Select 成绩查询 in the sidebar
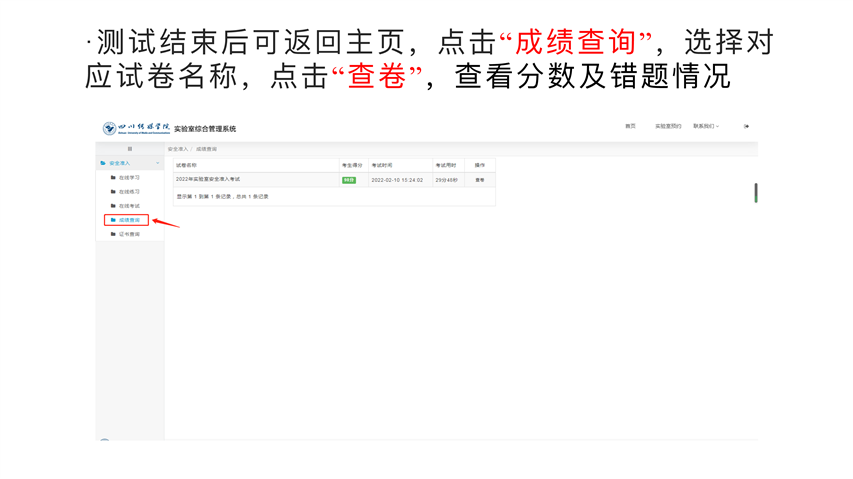The image size is (853, 479). (129, 220)
